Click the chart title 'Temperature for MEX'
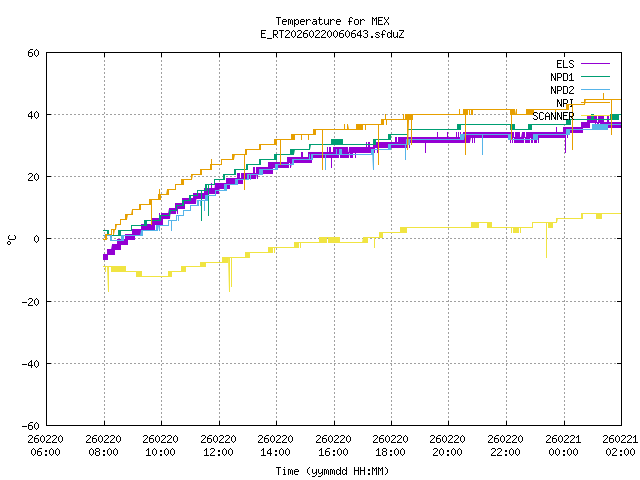 click(x=332, y=21)
